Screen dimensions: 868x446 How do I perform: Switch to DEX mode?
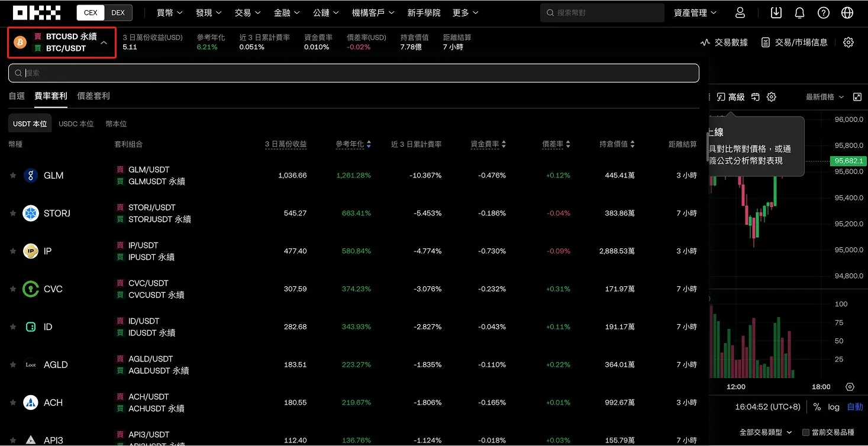point(118,12)
